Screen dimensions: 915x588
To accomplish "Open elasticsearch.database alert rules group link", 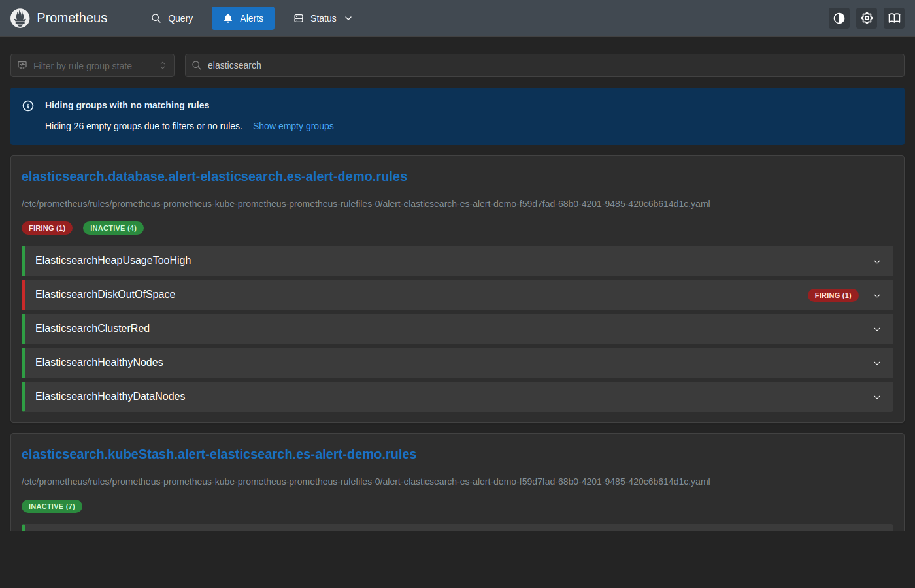I will (x=214, y=176).
